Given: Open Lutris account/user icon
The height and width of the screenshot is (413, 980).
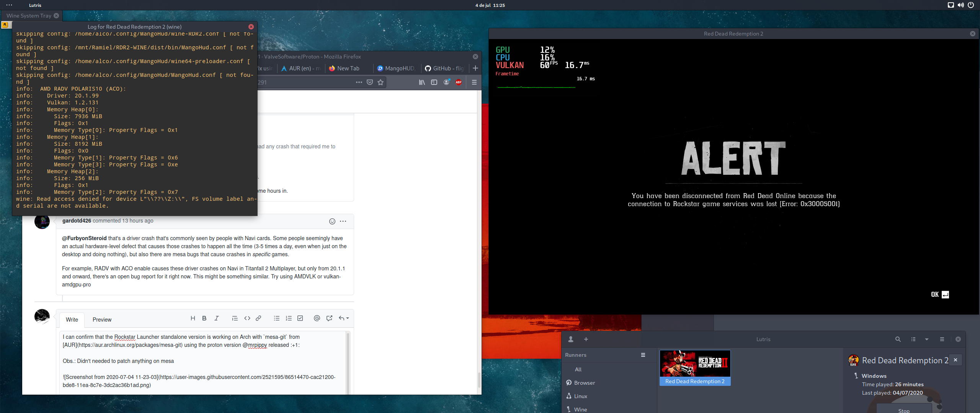Looking at the screenshot, I should pyautogui.click(x=571, y=339).
